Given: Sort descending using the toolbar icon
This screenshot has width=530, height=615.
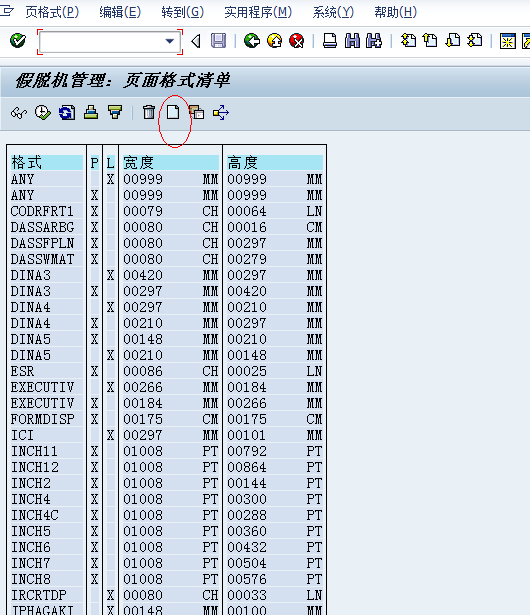Looking at the screenshot, I should click(x=115, y=113).
